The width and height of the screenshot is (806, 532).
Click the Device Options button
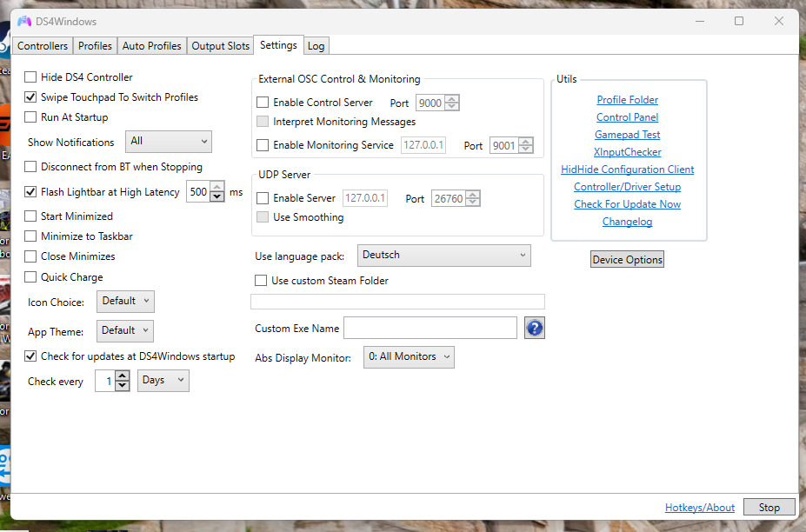tap(627, 260)
